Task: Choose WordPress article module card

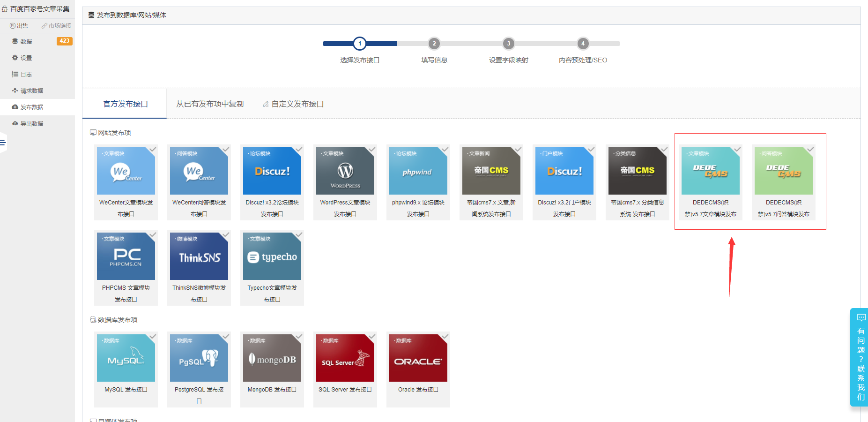Action: [x=345, y=182]
